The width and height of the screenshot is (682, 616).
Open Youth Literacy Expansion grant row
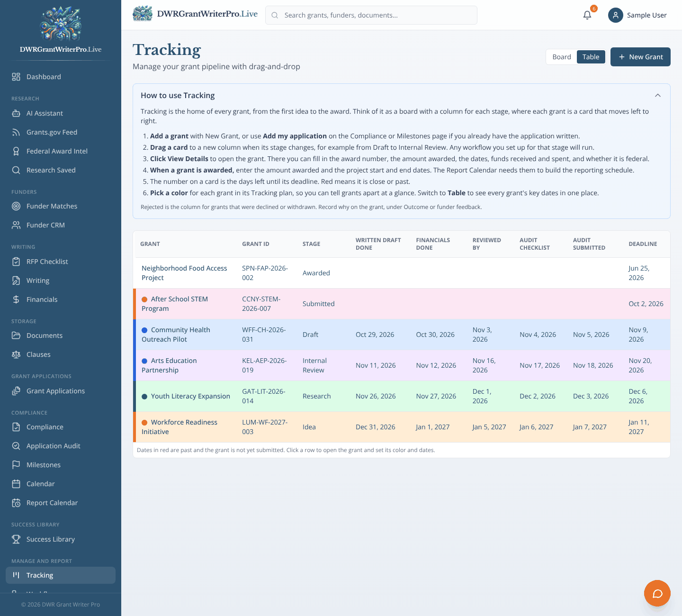coord(402,396)
